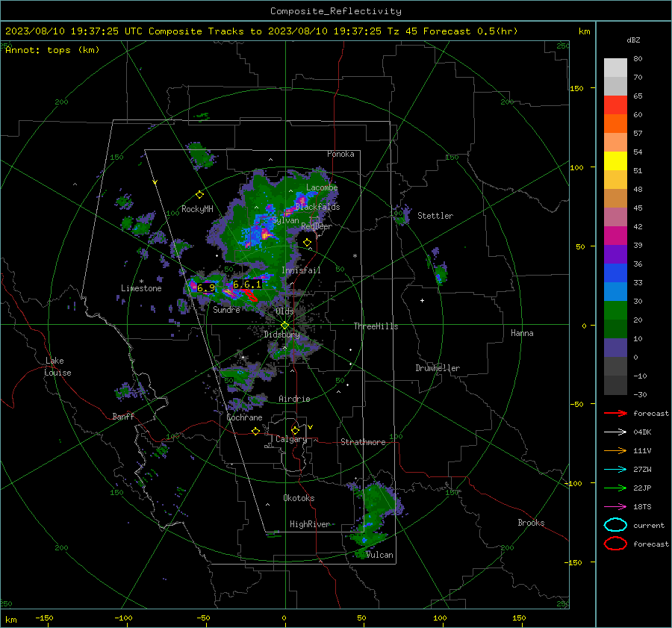Click the white 04DK arrow in legend

(x=615, y=432)
